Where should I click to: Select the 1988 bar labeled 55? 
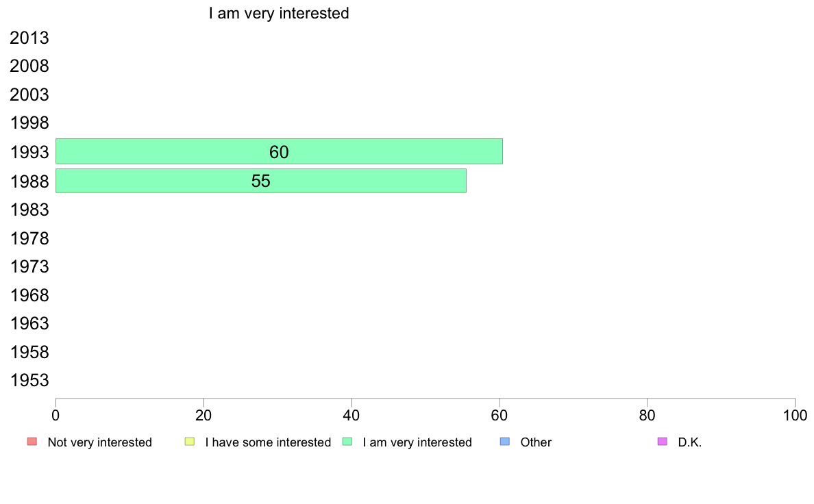[x=260, y=181]
